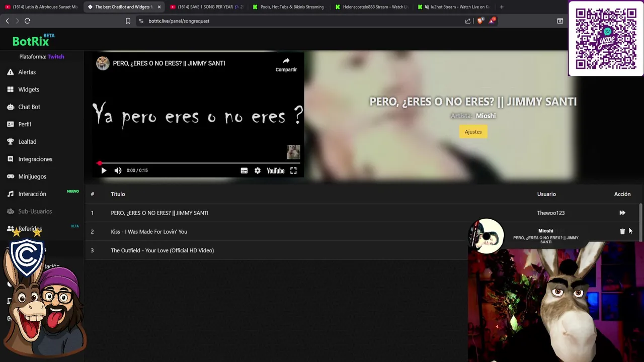644x362 pixels.
Task: Open video on YouTube via logo
Action: [276, 170]
